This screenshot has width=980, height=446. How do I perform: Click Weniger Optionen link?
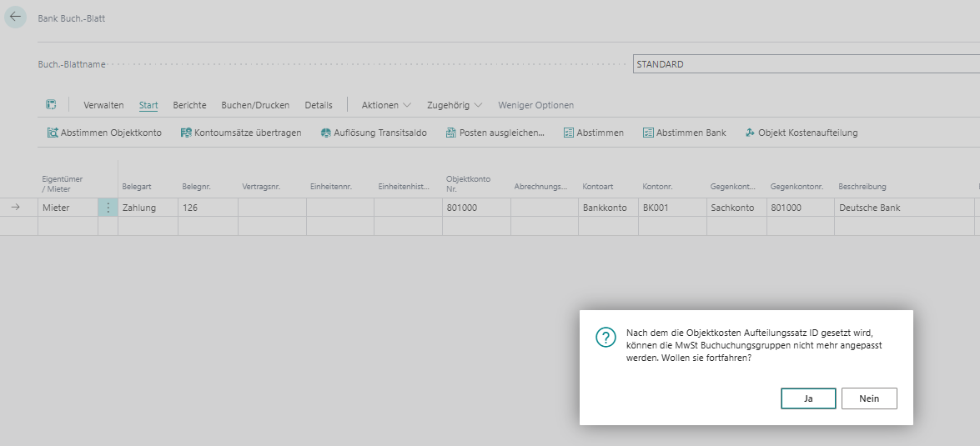point(535,105)
